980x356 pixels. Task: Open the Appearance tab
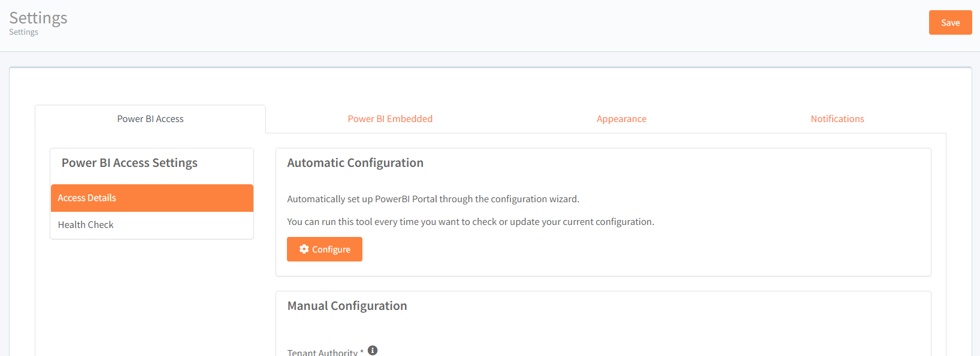coord(621,118)
